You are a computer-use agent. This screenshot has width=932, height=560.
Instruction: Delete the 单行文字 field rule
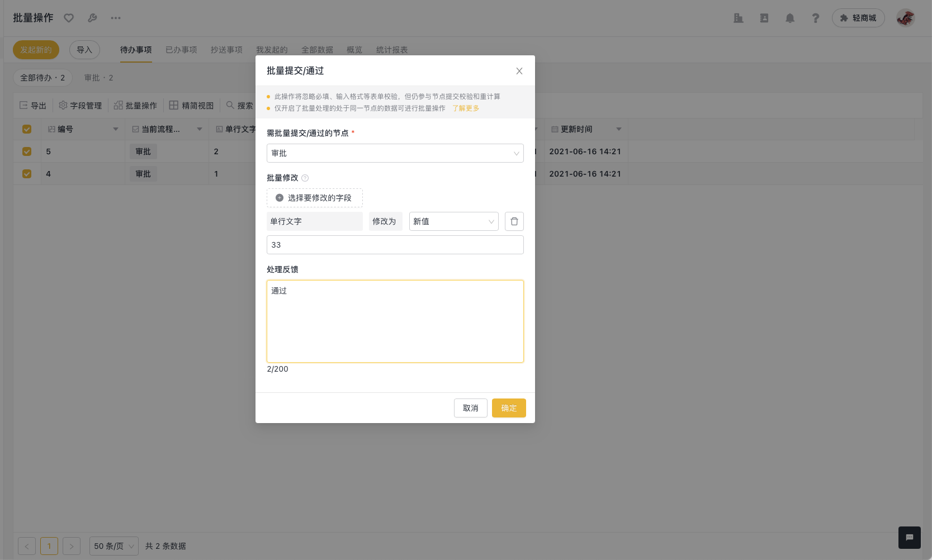[x=514, y=221]
